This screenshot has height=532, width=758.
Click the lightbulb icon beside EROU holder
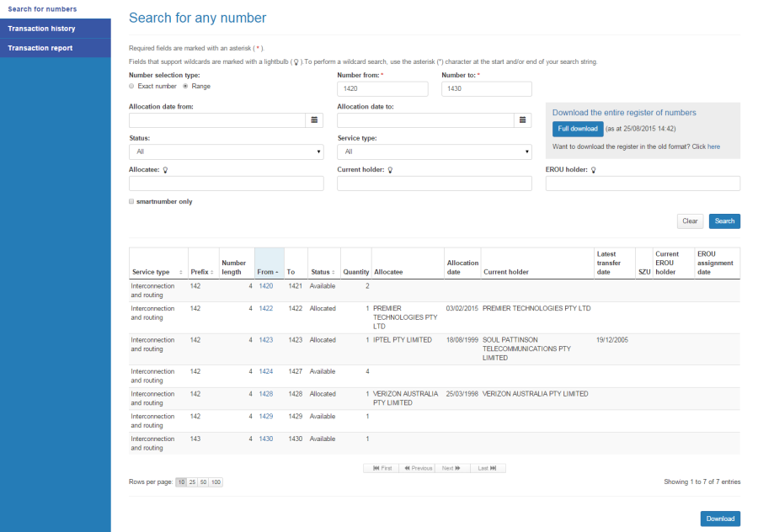[595, 169]
